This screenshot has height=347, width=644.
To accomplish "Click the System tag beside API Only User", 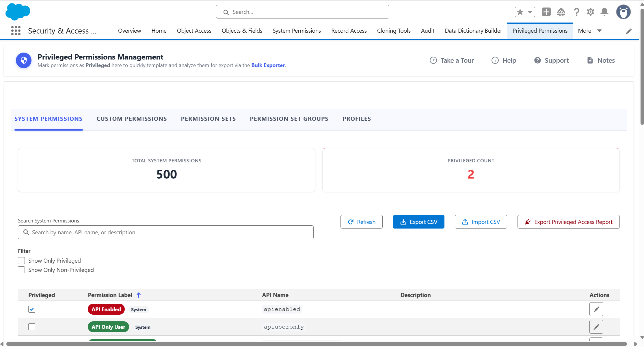I will point(143,327).
